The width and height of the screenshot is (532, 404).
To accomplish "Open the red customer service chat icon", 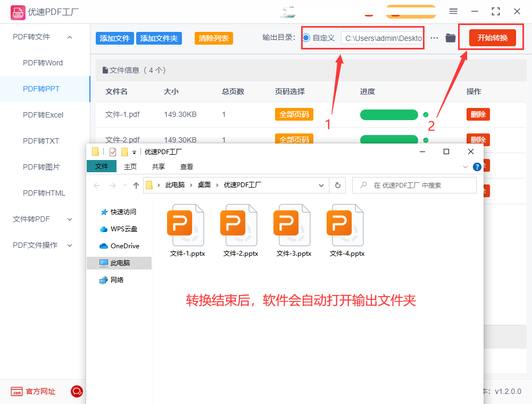I will click(77, 391).
